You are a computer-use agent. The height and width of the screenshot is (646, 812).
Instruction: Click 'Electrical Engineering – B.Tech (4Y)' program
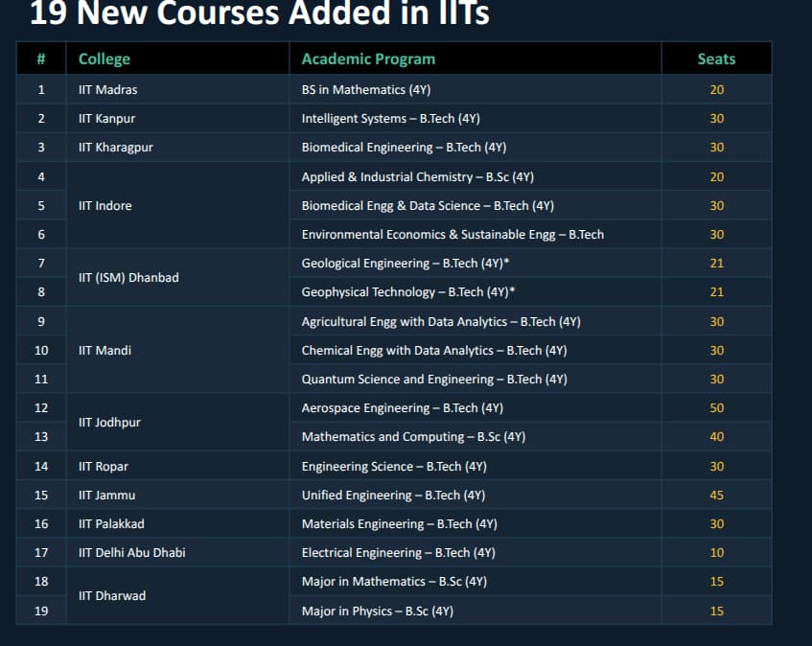pyautogui.click(x=398, y=552)
